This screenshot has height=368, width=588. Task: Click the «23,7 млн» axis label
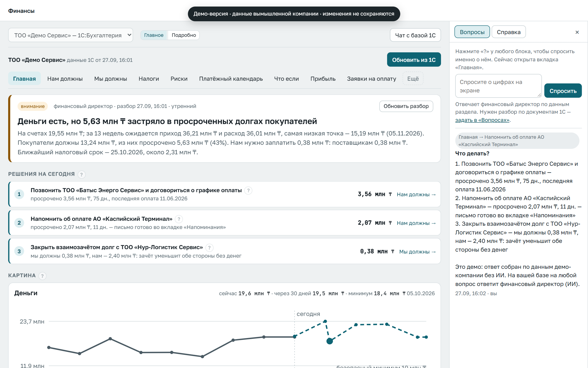[x=32, y=322]
